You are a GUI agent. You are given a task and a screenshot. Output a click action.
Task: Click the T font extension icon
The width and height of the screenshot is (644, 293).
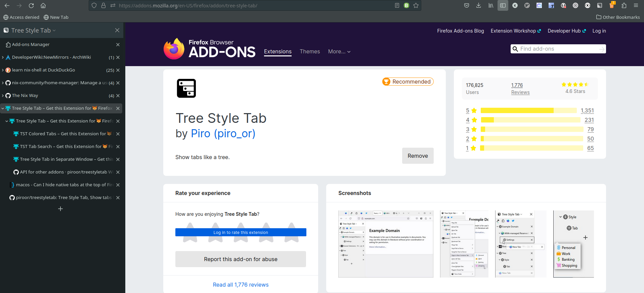click(551, 5)
